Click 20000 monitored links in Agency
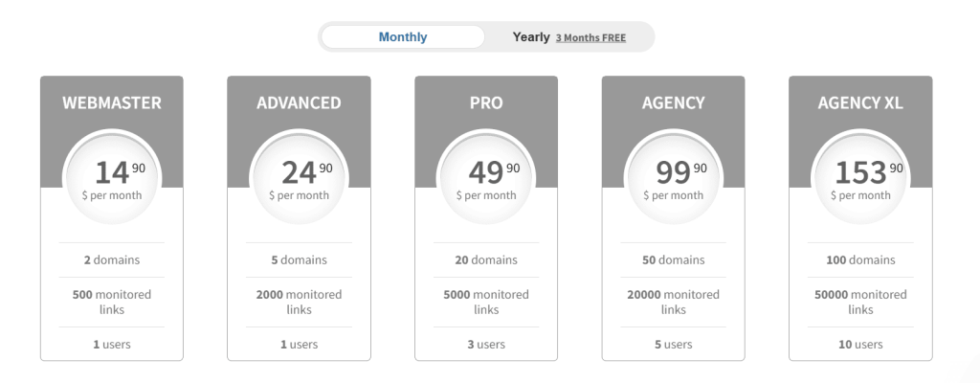This screenshot has height=383, width=980. (x=673, y=302)
